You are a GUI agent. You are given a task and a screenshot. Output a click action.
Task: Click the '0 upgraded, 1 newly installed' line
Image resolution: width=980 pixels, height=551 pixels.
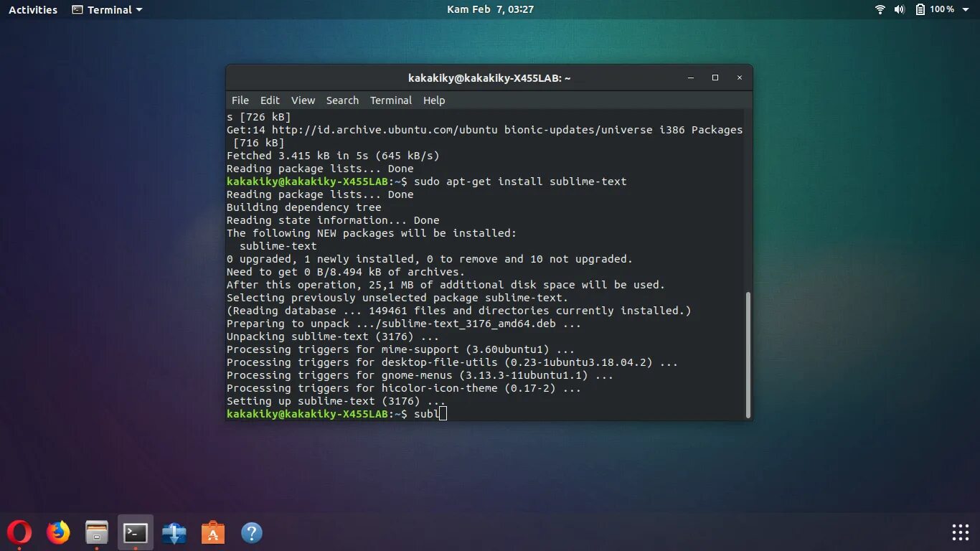point(430,259)
